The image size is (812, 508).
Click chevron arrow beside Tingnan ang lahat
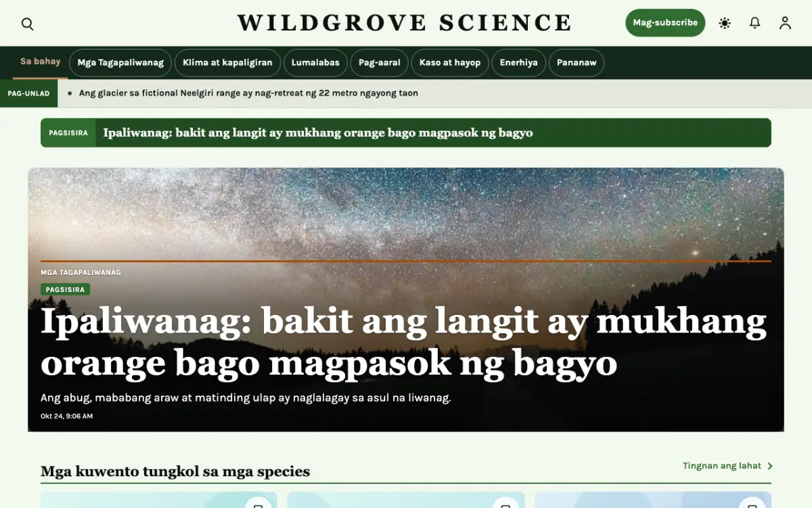770,466
